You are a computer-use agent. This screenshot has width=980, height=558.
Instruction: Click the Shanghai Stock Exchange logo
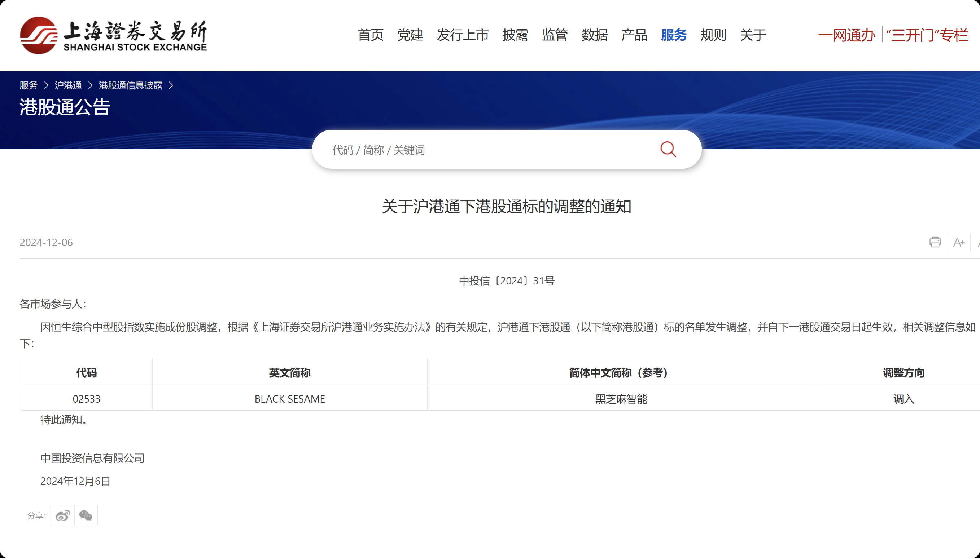[x=114, y=35]
